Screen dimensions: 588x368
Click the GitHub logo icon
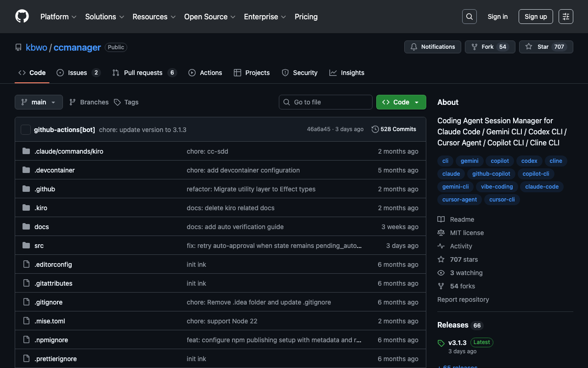pos(22,17)
